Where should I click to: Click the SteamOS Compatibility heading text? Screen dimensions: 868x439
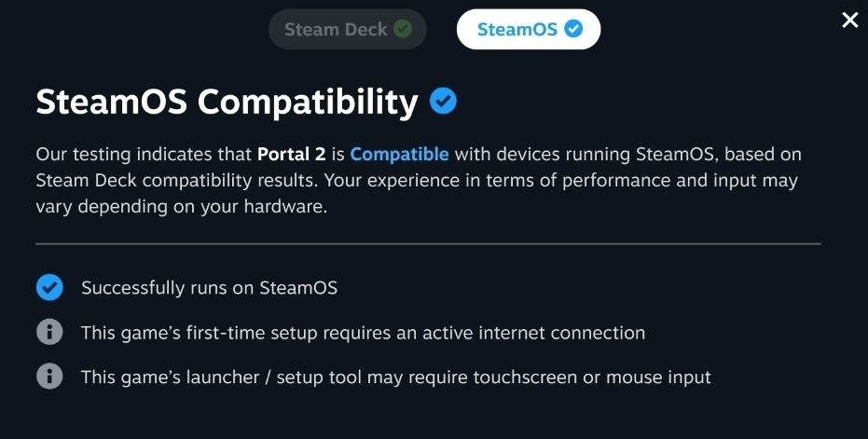(227, 103)
